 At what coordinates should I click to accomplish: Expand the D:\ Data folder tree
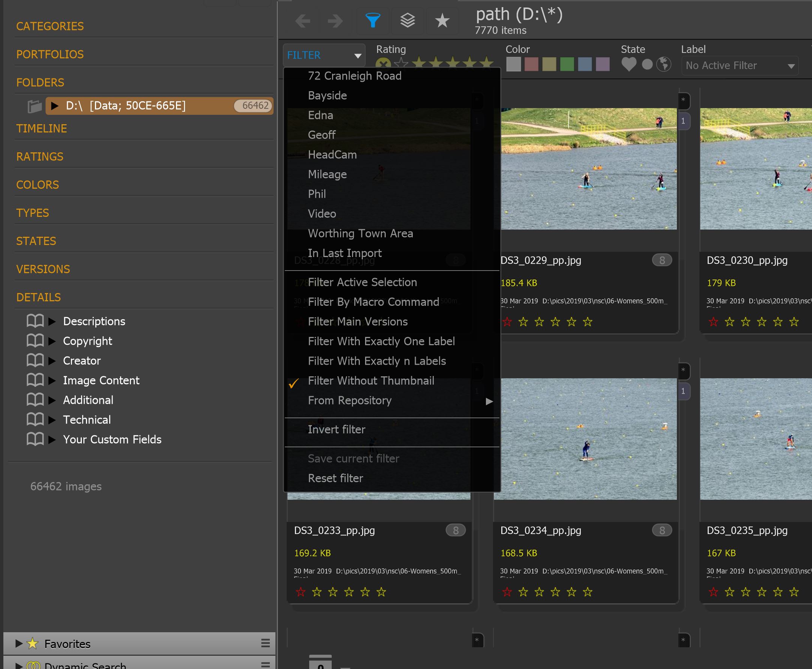coord(55,105)
